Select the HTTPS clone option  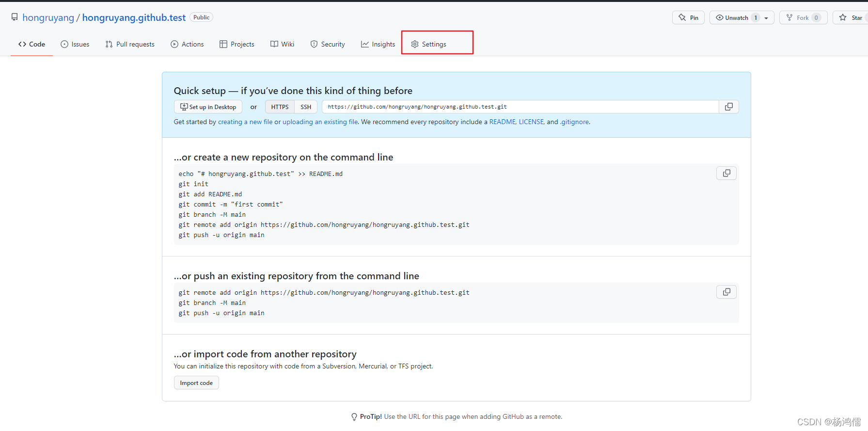click(280, 107)
